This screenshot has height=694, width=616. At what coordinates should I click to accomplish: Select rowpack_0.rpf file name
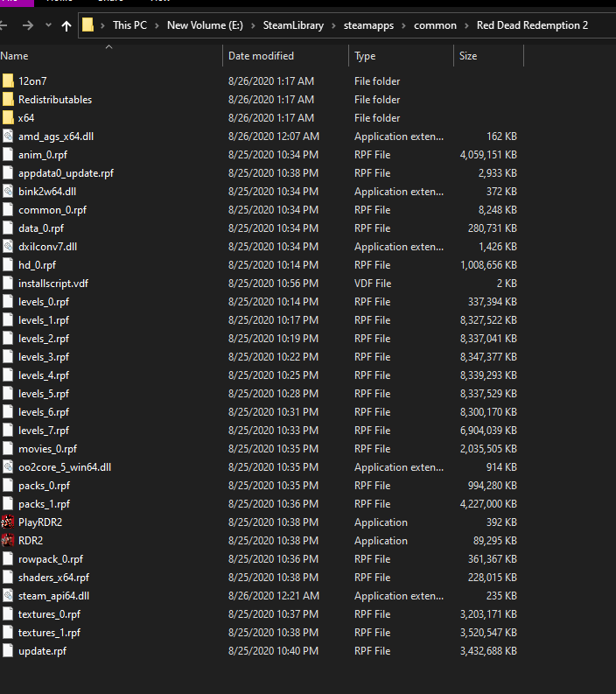coord(51,558)
